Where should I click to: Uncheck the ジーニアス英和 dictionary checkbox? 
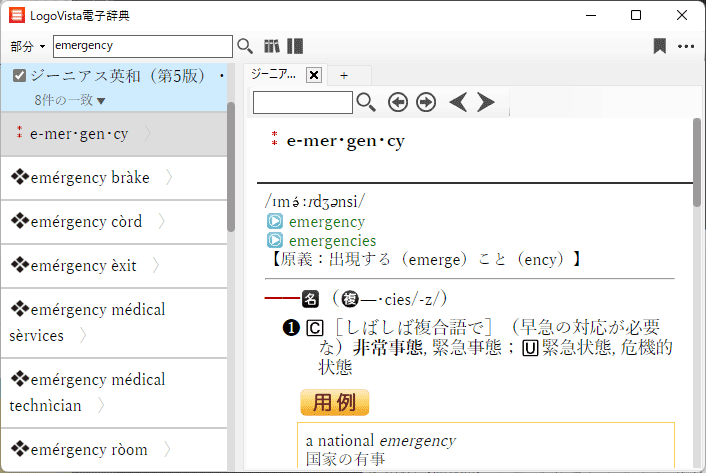19,76
